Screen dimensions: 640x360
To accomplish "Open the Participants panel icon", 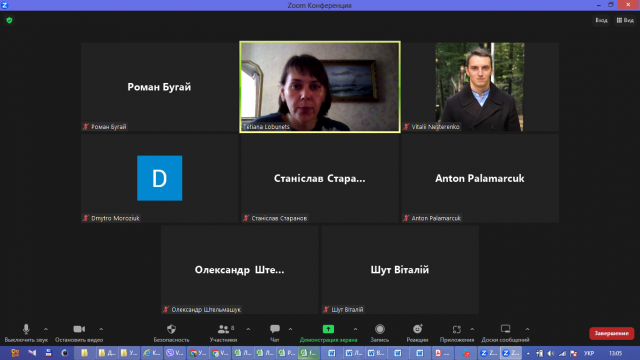I will tap(223, 329).
